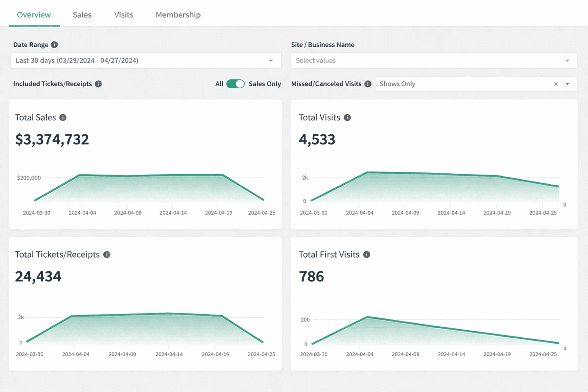This screenshot has height=392, width=588.
Task: Click the Sales Only toggle label
Action: pos(265,84)
